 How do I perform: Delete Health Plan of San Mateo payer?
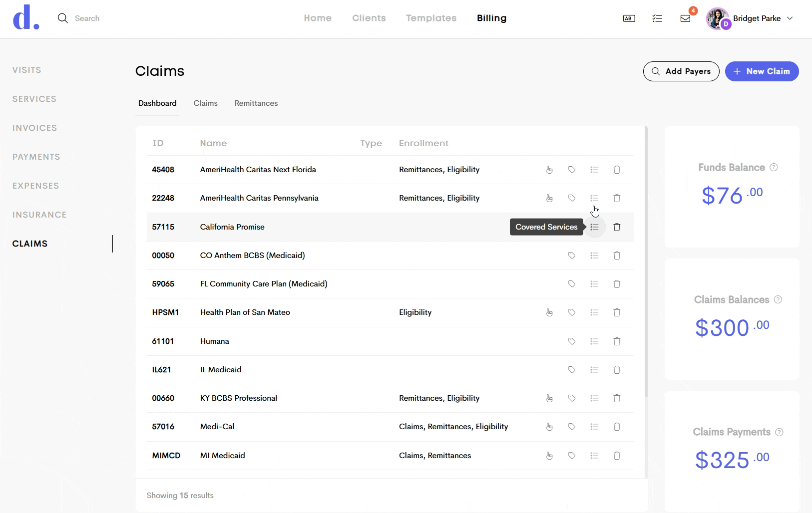pos(617,312)
